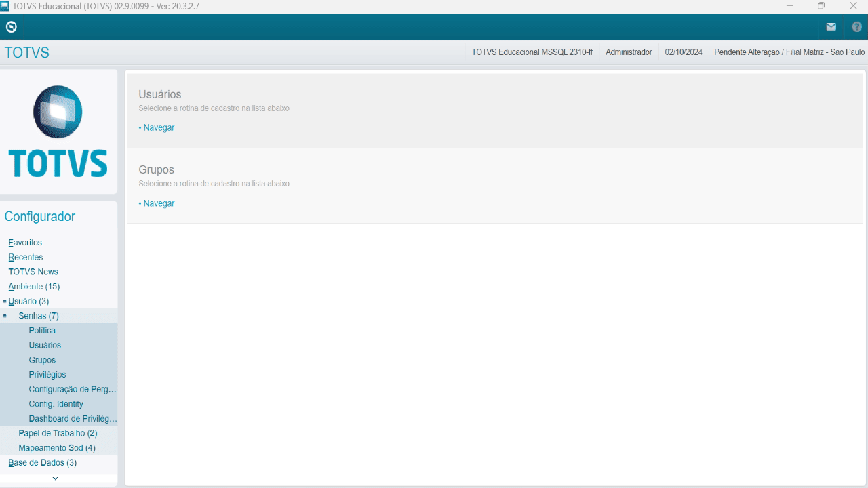This screenshot has width=868, height=488.
Task: Click the round TOTVS icon in the teal header
Action: coord(11,27)
